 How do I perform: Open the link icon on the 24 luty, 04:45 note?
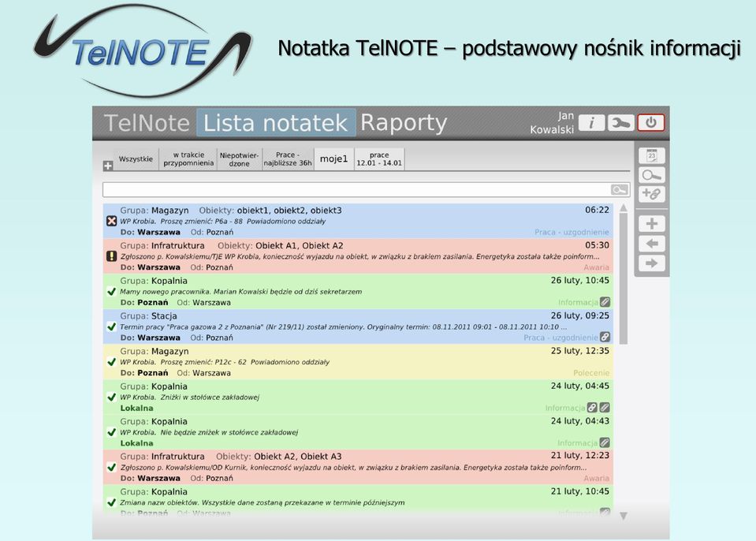coord(592,408)
